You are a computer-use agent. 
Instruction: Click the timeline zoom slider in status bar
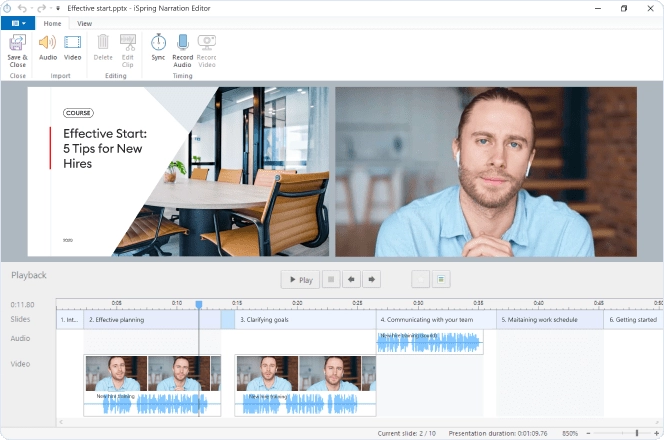pos(637,433)
